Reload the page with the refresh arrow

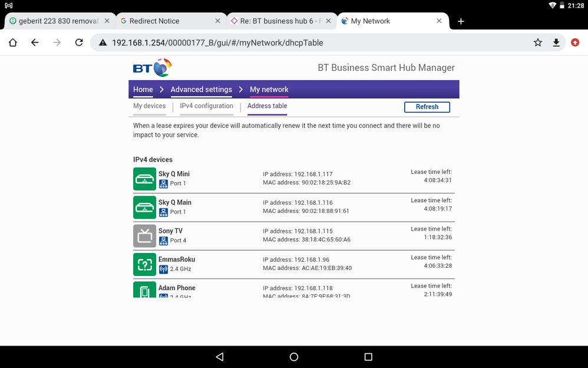click(79, 42)
